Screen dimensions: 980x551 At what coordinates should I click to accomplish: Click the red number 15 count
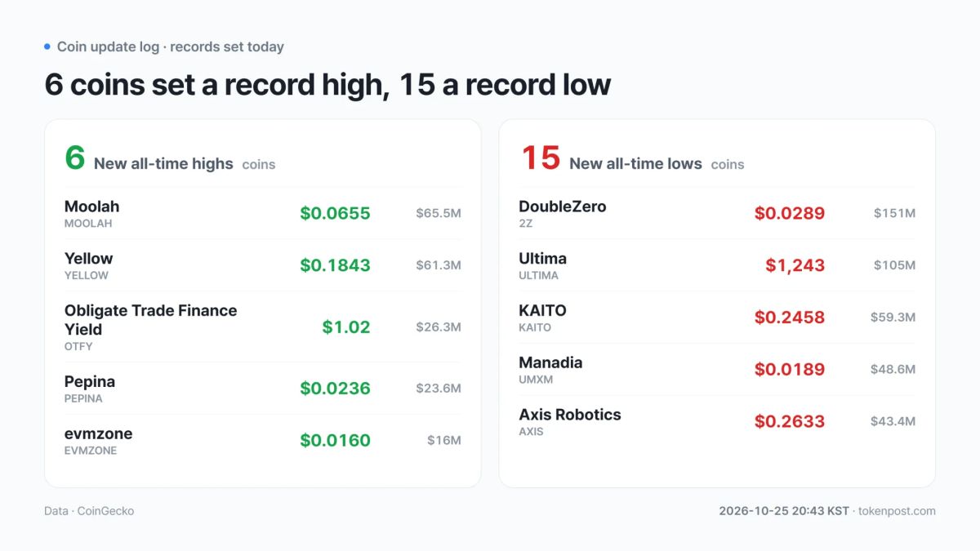click(x=541, y=158)
